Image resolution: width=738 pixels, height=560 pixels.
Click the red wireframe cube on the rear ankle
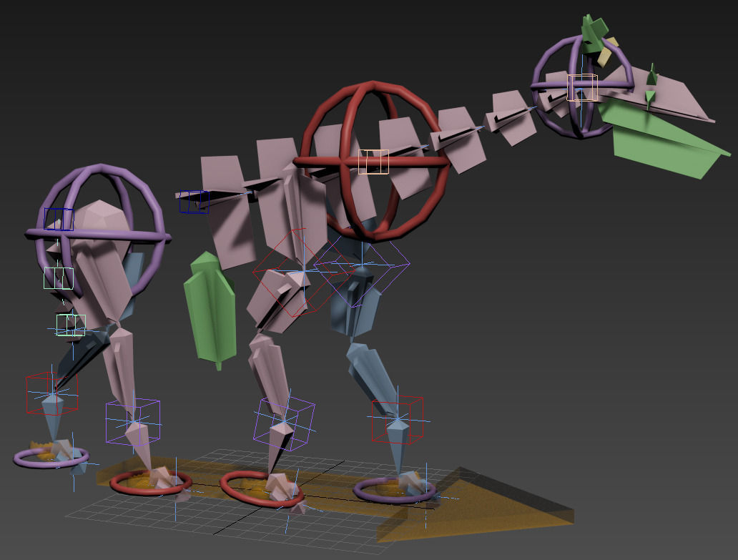(51, 393)
